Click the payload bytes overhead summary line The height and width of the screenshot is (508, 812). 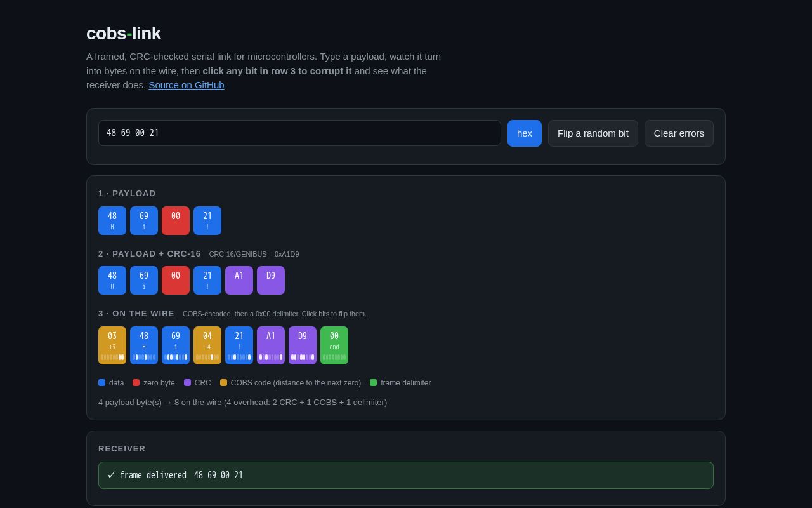coord(242,403)
